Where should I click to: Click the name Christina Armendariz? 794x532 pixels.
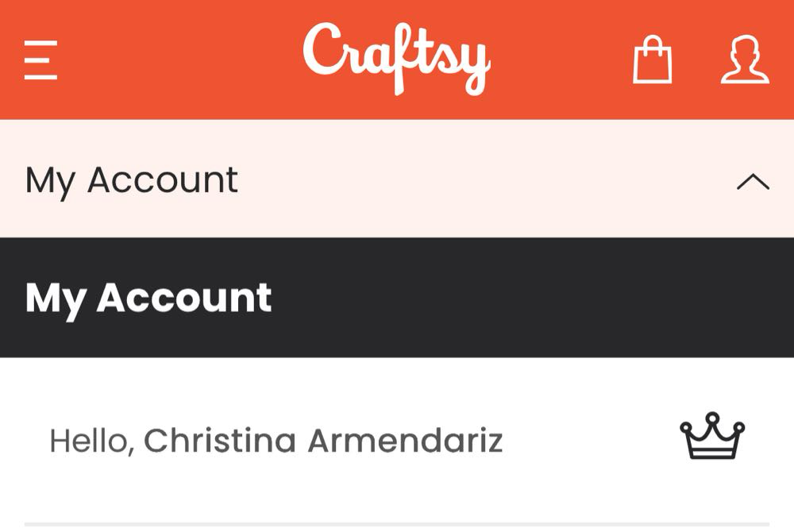(323, 441)
